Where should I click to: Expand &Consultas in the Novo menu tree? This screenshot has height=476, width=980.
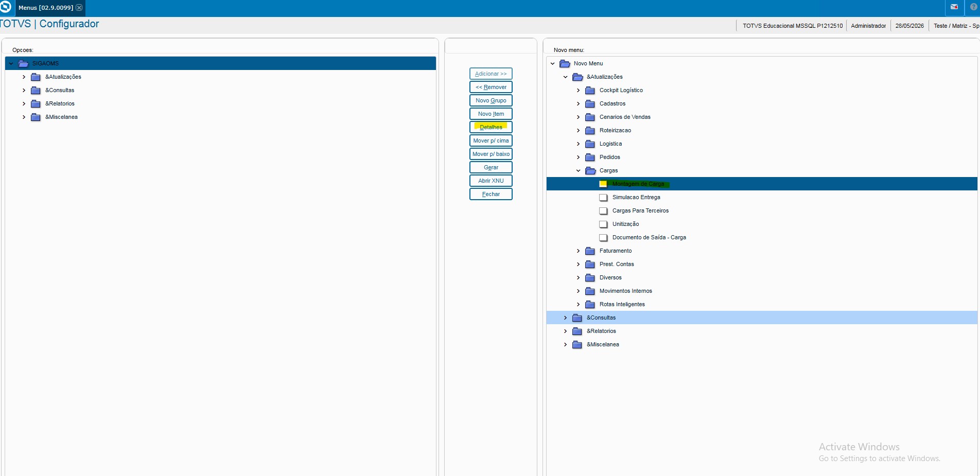[565, 318]
